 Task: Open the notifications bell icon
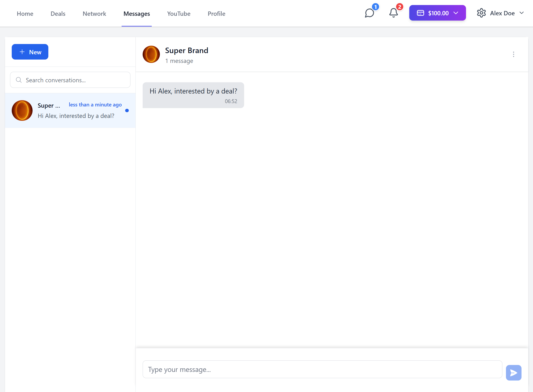(393, 13)
